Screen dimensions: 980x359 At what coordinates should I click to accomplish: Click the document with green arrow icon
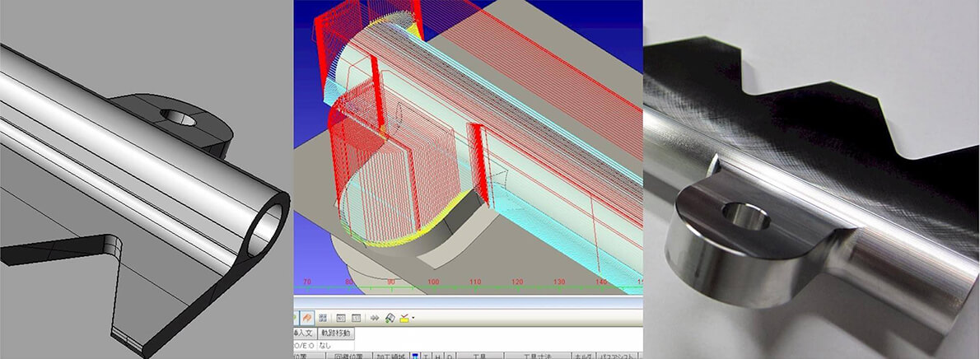pos(390,318)
